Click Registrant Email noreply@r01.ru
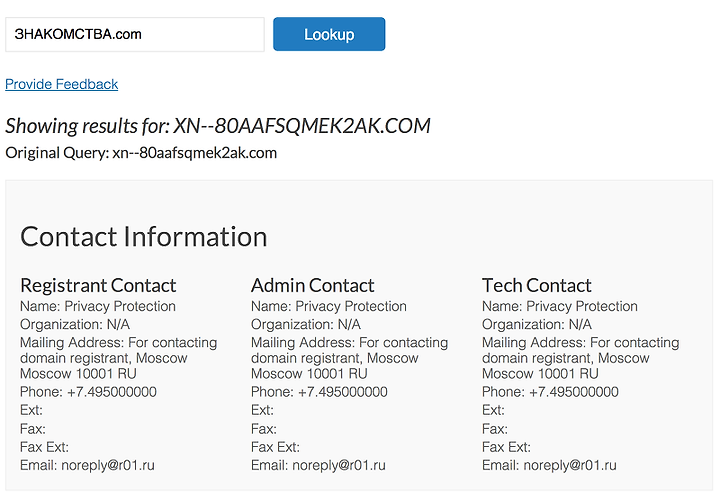The height and width of the screenshot is (501, 720). [87, 466]
